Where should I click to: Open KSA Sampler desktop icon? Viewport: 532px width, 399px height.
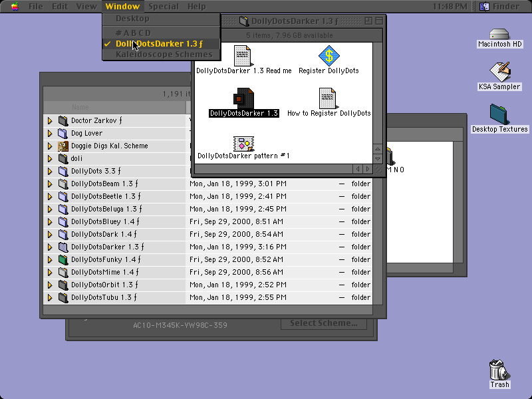click(499, 72)
